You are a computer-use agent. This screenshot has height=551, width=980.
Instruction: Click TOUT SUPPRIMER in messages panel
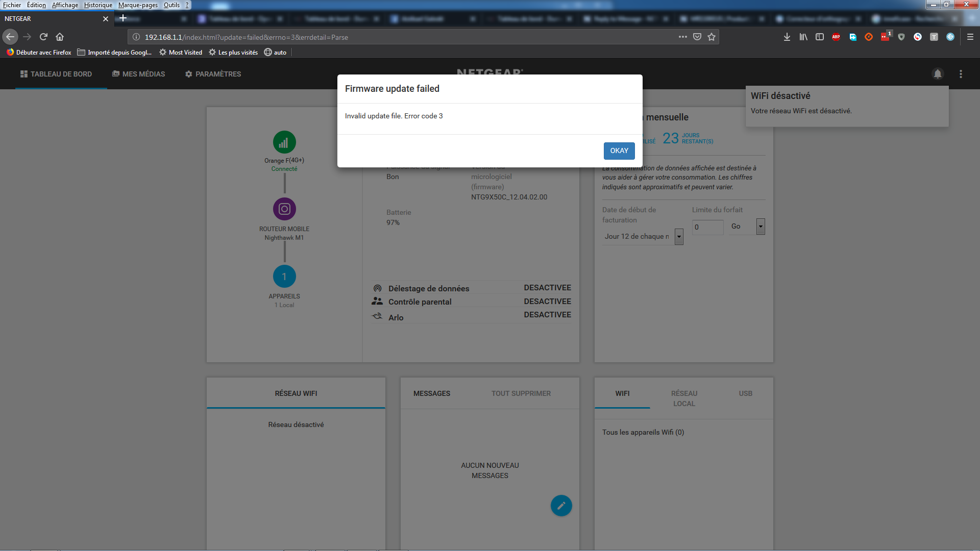(521, 393)
